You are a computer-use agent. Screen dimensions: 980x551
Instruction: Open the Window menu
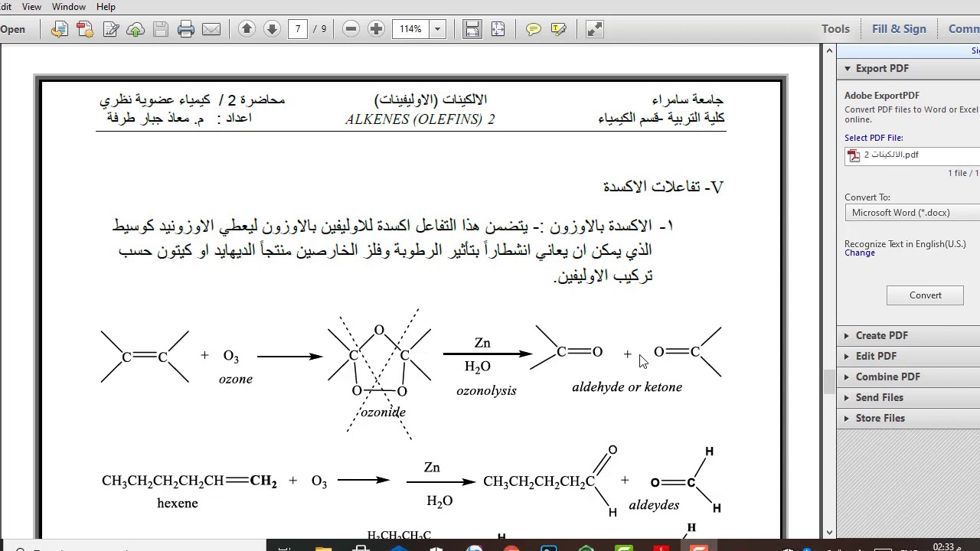click(x=69, y=7)
